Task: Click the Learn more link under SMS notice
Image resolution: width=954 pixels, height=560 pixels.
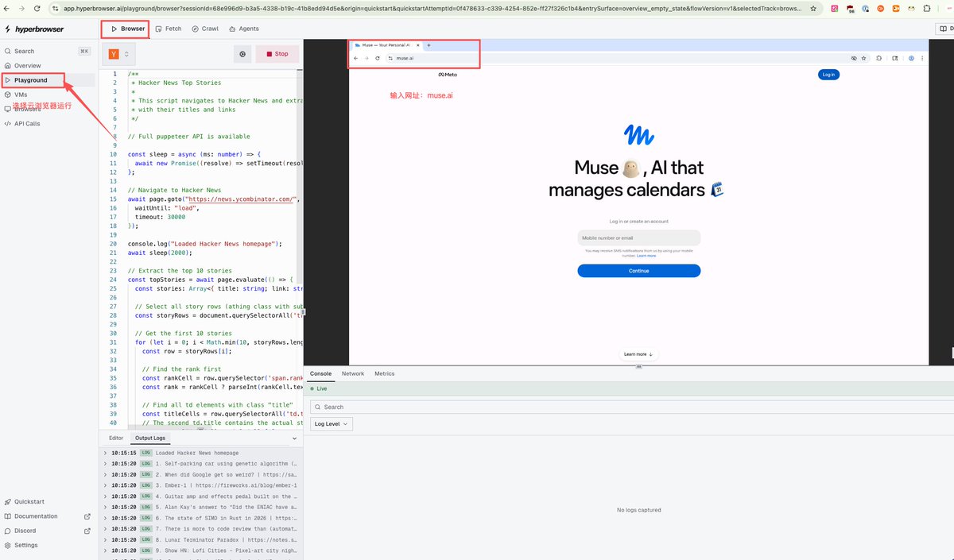Action: [x=646, y=256]
